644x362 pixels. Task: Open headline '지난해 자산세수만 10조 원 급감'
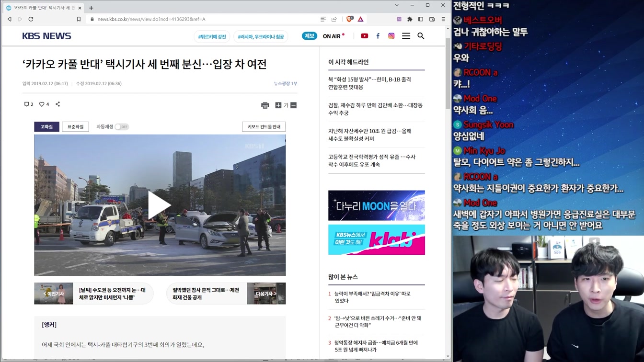(370, 135)
